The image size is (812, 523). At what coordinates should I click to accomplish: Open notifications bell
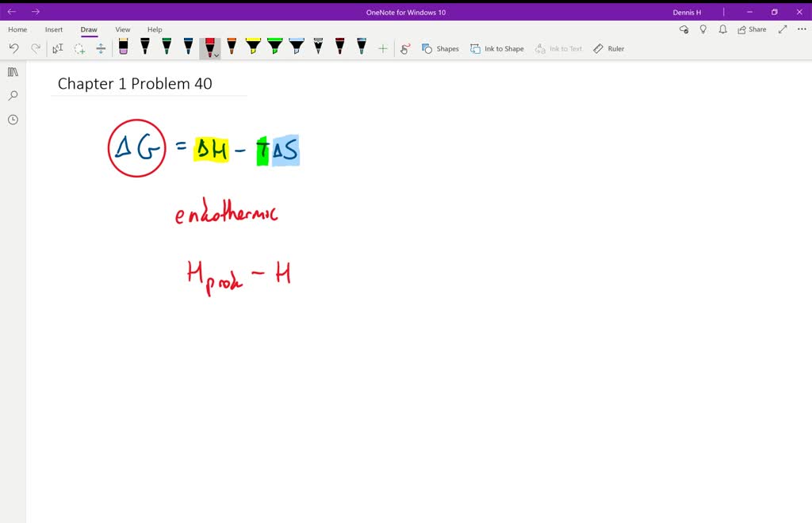point(723,29)
